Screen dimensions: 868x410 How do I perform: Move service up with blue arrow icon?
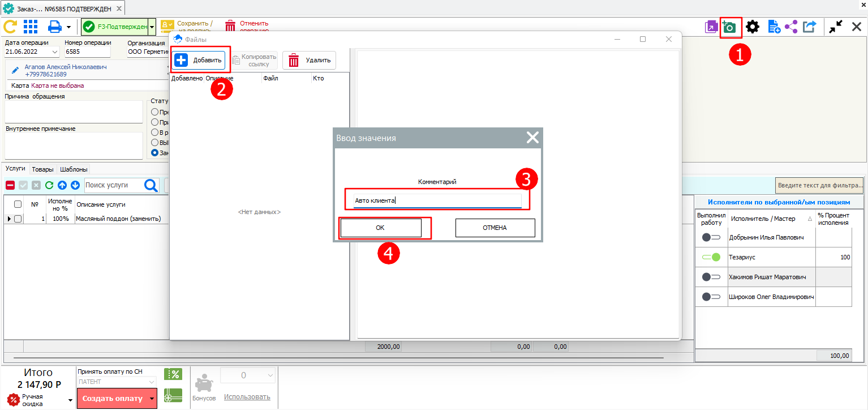[62, 185]
